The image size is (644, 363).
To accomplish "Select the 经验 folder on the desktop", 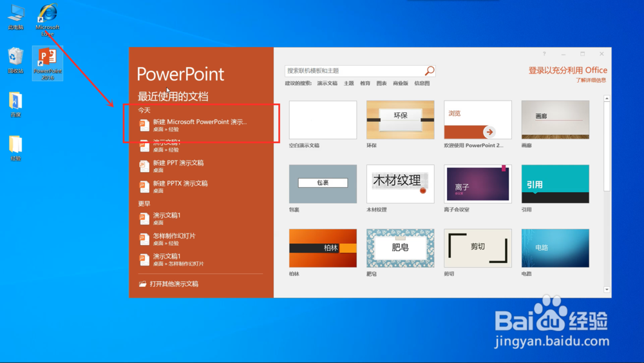I will pos(15,148).
